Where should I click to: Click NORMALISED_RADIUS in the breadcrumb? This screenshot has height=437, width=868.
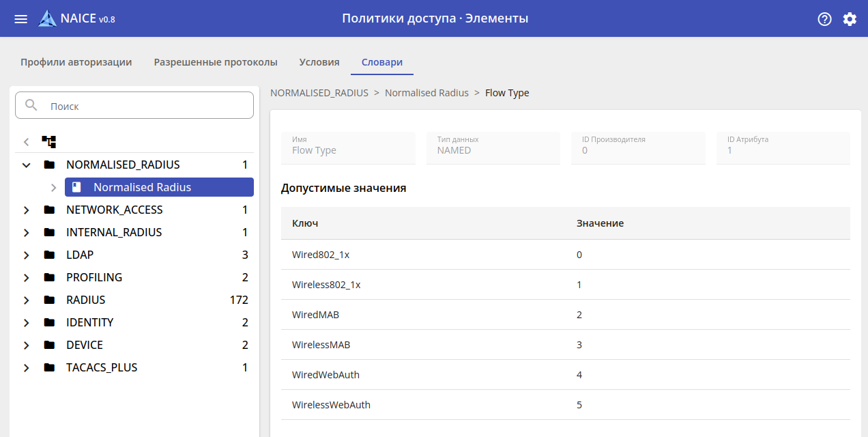point(319,93)
